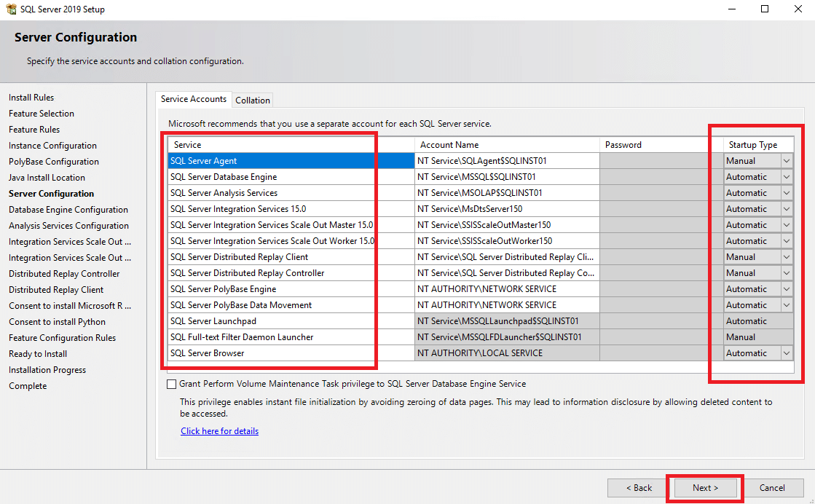This screenshot has height=504, width=815.
Task: Open Startup Type dropdown for PolyBase Engine
Action: tap(787, 289)
